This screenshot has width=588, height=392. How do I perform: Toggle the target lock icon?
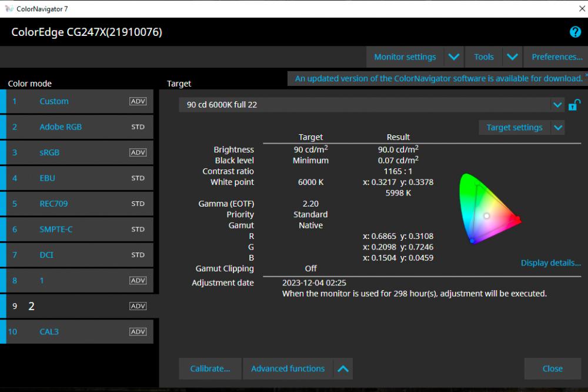574,105
